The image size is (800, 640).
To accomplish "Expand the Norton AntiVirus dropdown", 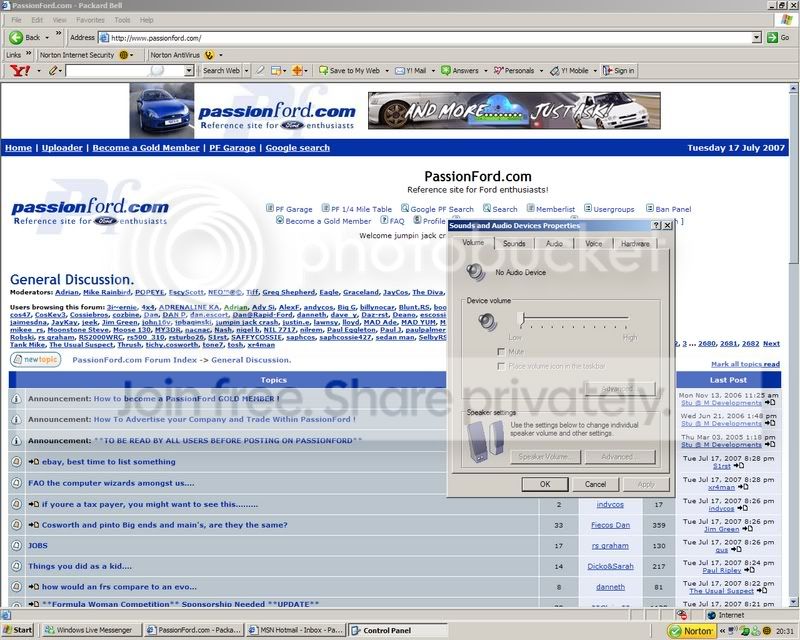I will click(x=221, y=55).
